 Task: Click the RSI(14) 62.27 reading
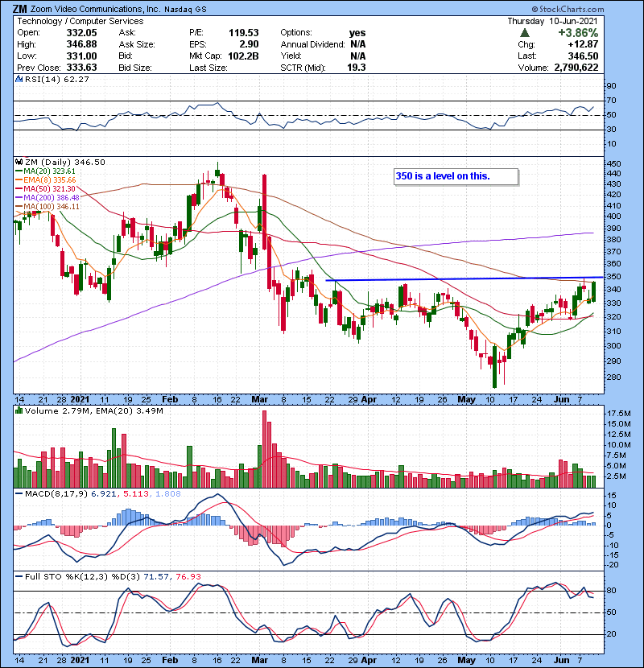[x=57, y=79]
